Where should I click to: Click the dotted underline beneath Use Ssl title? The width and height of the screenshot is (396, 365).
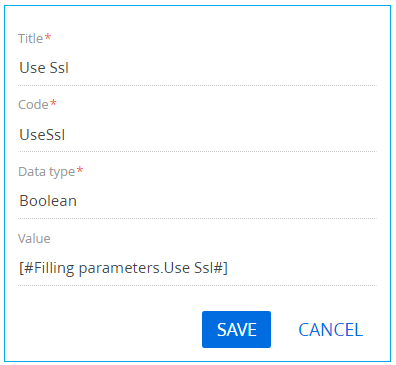(x=197, y=85)
